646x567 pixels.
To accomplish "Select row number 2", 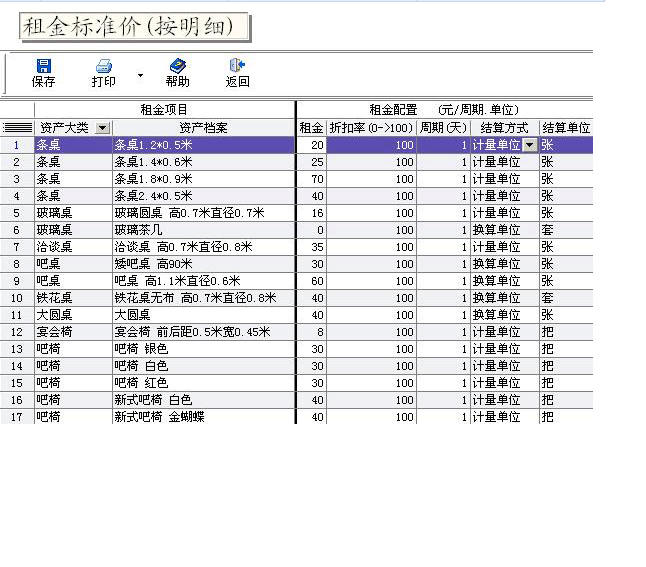I will click(16, 162).
